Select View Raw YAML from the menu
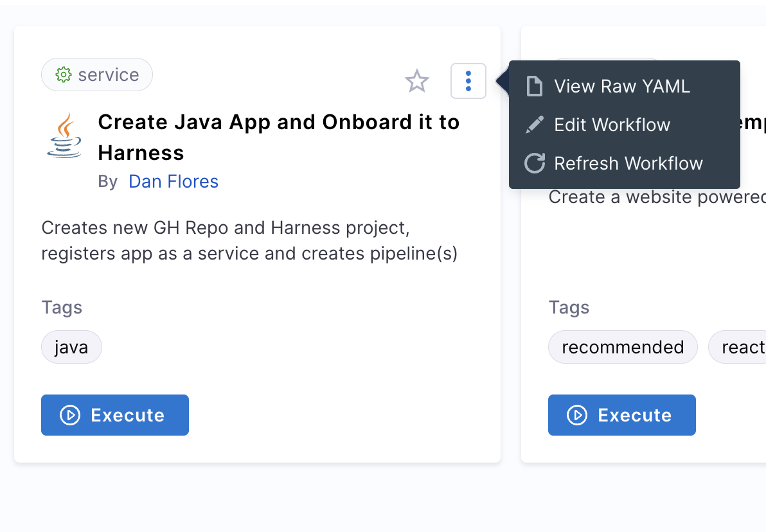This screenshot has height=532, width=766. [621, 86]
